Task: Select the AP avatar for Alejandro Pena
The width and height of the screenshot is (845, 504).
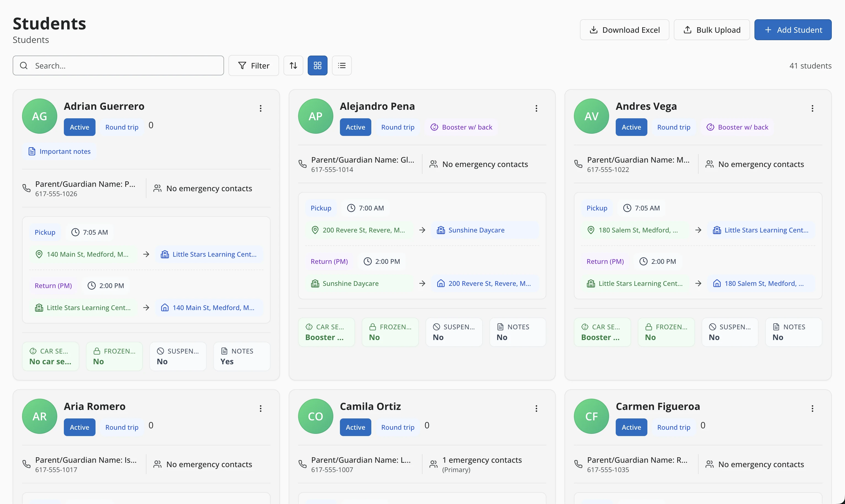Action: [x=315, y=116]
